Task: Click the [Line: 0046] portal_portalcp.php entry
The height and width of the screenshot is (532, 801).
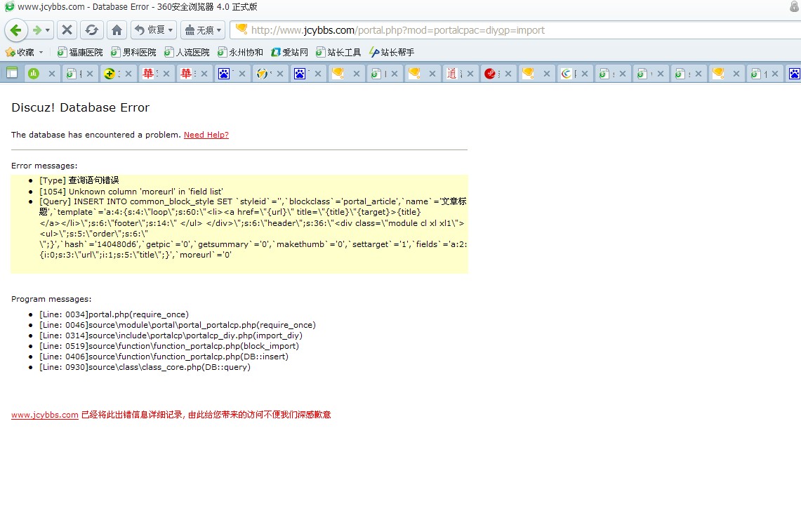Action: (178, 325)
